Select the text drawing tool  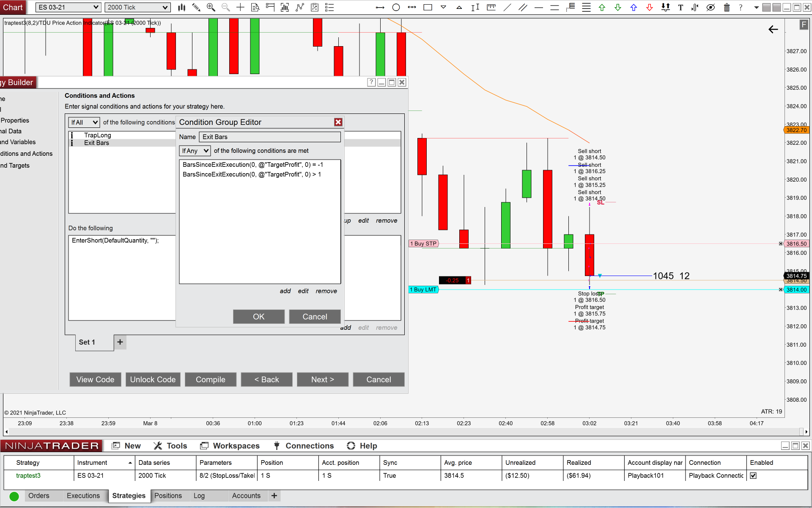pos(680,7)
